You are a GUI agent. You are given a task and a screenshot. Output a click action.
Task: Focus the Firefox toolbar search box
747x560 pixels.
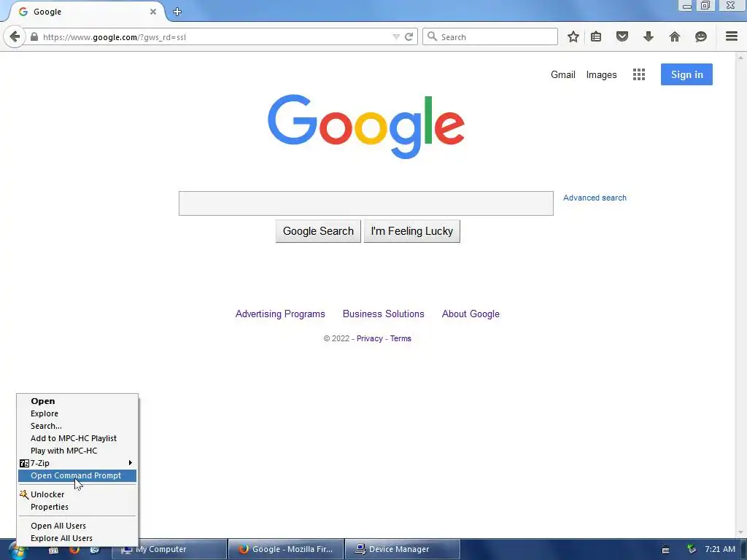click(489, 36)
